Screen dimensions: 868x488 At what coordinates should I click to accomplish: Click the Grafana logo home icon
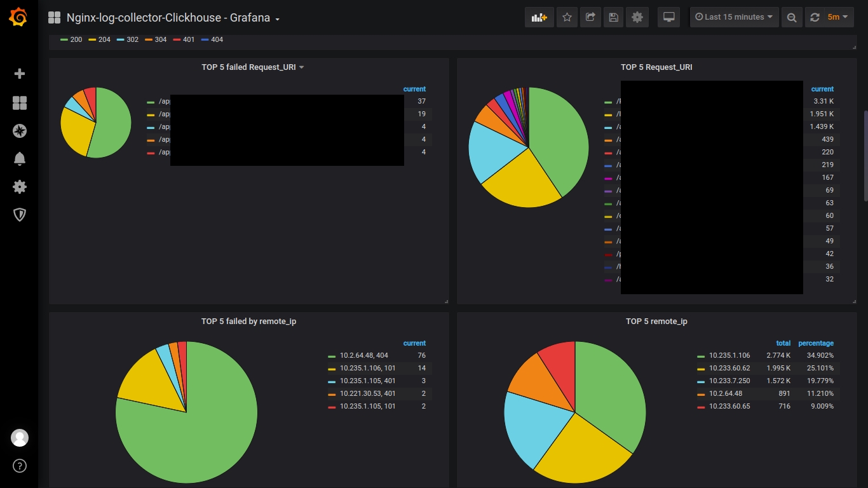[x=19, y=17]
